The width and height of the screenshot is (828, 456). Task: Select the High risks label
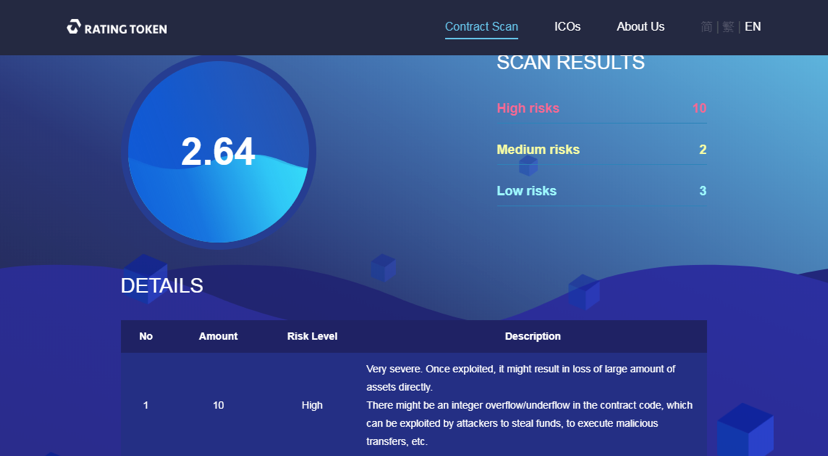[x=528, y=108]
